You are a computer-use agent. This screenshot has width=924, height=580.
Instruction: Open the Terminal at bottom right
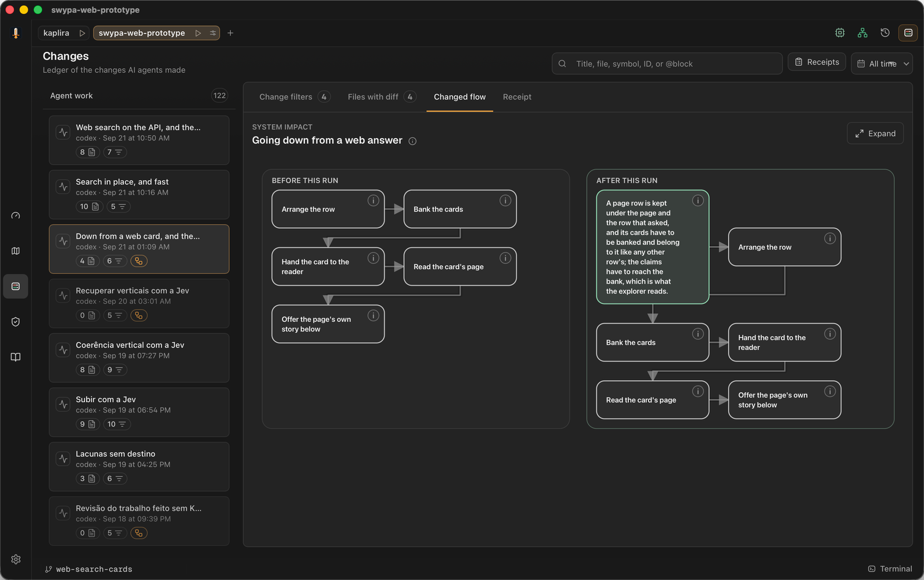point(890,569)
